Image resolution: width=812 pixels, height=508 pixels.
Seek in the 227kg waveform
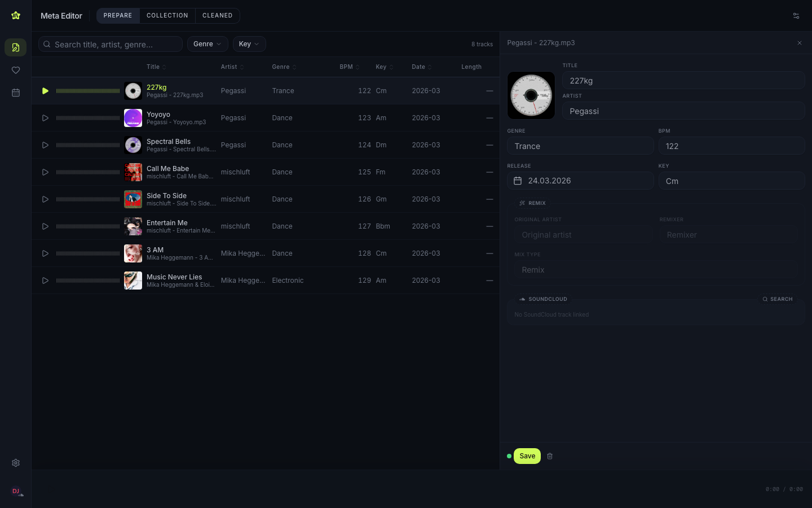pos(88,91)
